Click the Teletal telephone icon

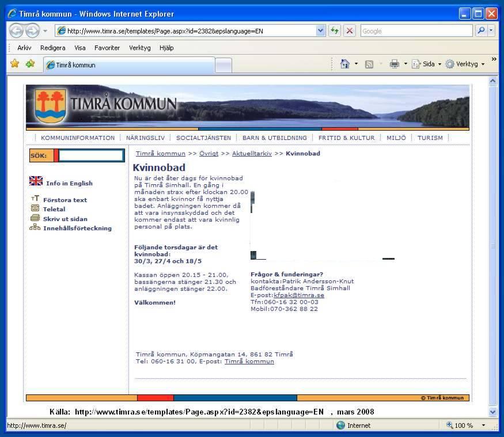click(35, 208)
